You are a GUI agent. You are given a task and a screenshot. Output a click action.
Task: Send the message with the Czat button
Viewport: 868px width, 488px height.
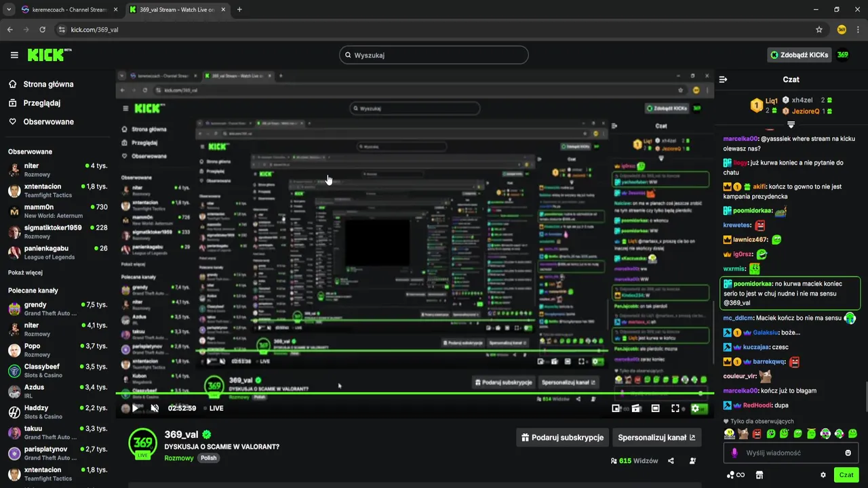point(846,474)
